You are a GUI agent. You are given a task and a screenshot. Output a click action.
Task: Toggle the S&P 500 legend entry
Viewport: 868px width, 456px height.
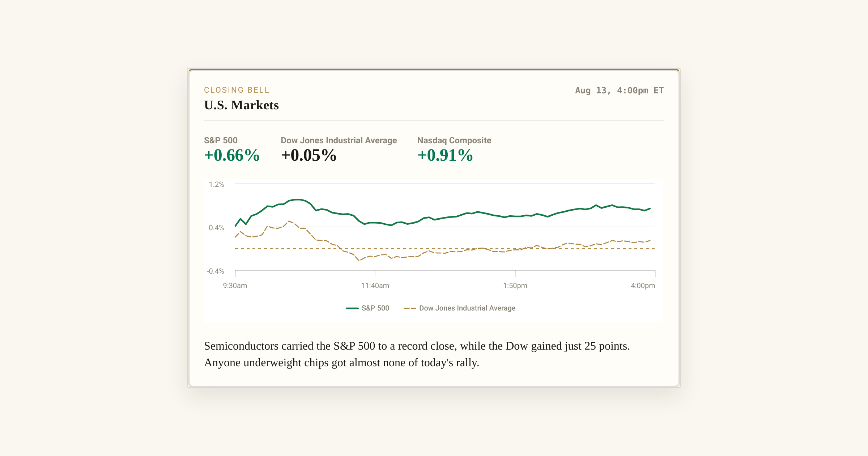pyautogui.click(x=367, y=308)
